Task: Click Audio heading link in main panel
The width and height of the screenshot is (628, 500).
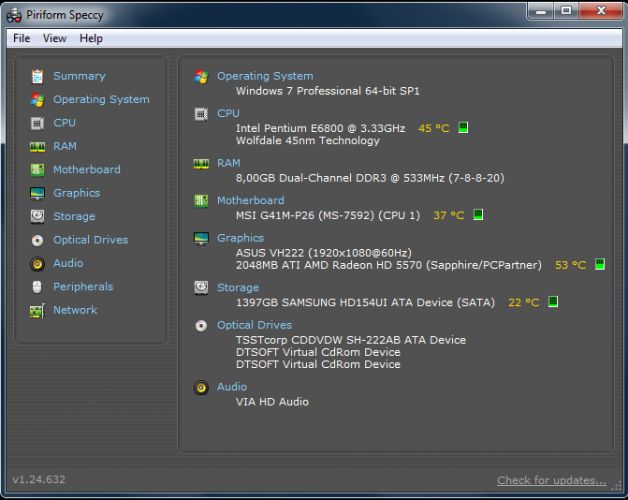Action: click(232, 387)
